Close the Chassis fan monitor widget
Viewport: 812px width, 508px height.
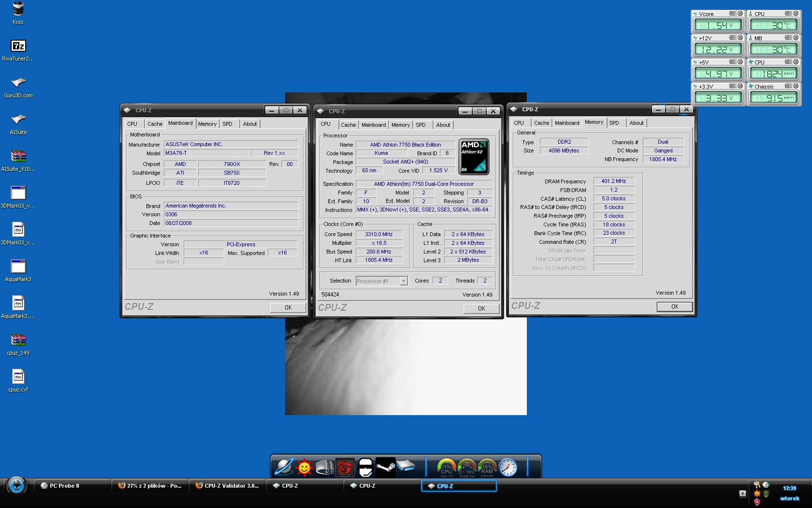[x=796, y=86]
